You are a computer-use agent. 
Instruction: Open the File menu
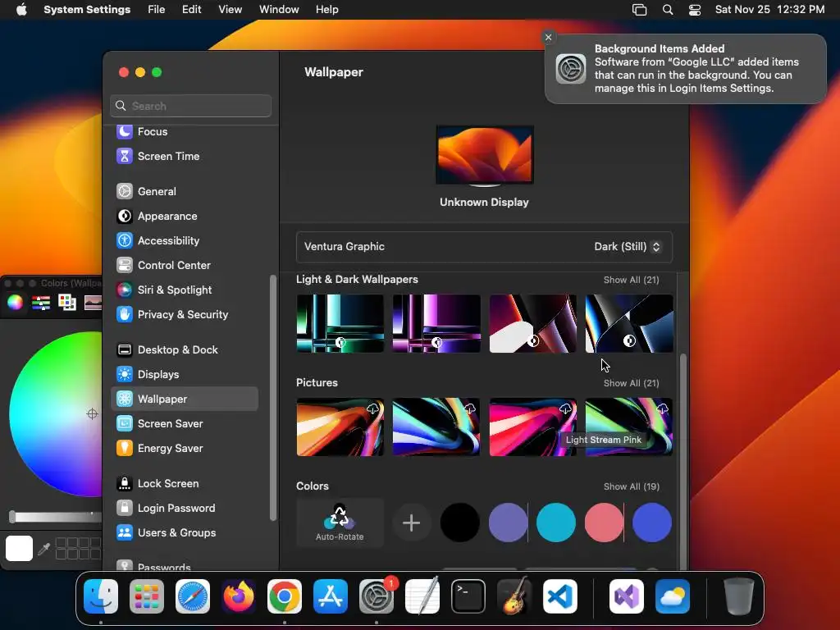coord(157,10)
